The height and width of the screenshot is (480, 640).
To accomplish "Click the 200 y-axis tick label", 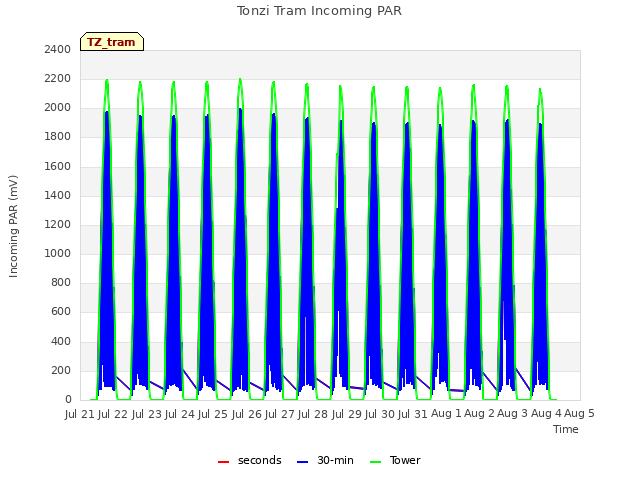I will point(61,370).
